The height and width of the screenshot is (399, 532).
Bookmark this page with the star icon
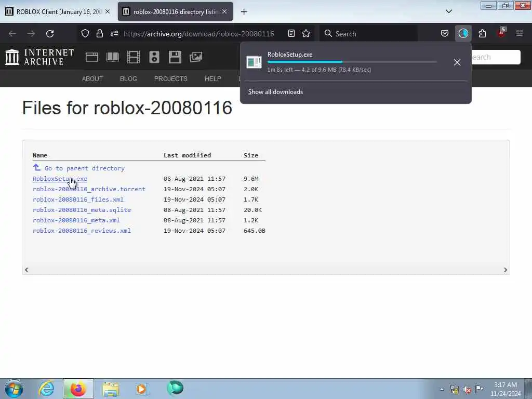coord(306,34)
